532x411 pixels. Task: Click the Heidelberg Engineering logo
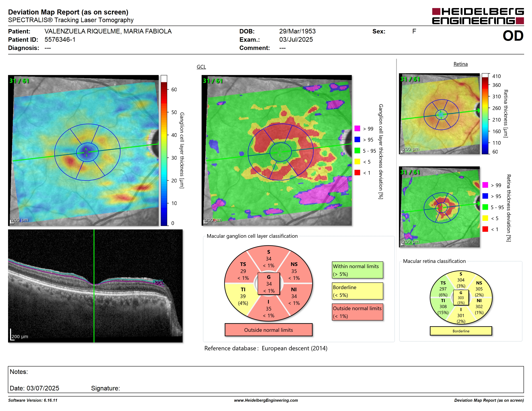point(478,16)
